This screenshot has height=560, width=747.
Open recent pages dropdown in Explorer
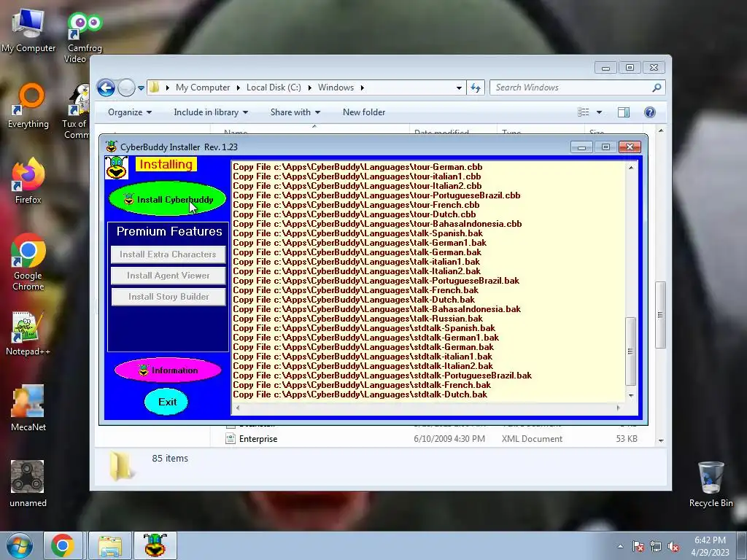pos(141,88)
